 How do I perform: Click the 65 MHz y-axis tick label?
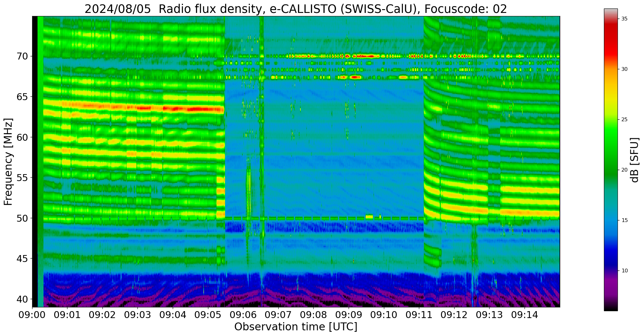pos(22,97)
